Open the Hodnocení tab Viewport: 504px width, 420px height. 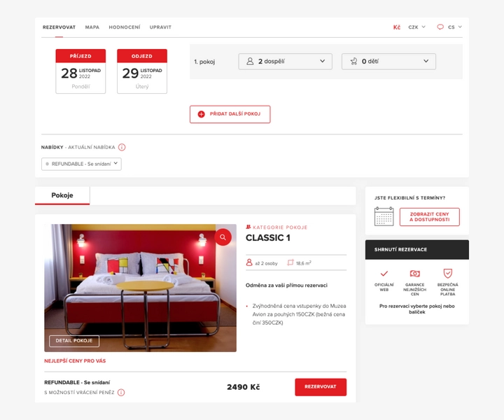pos(124,27)
